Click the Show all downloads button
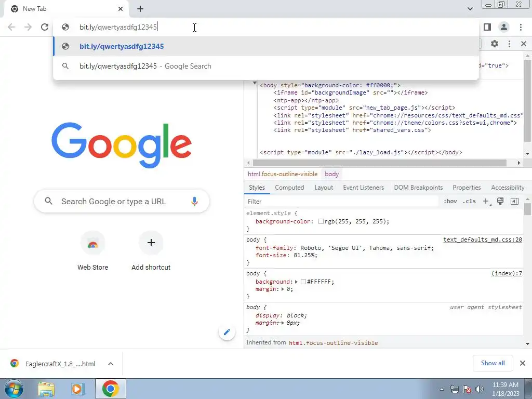This screenshot has height=399, width=532. click(x=493, y=363)
